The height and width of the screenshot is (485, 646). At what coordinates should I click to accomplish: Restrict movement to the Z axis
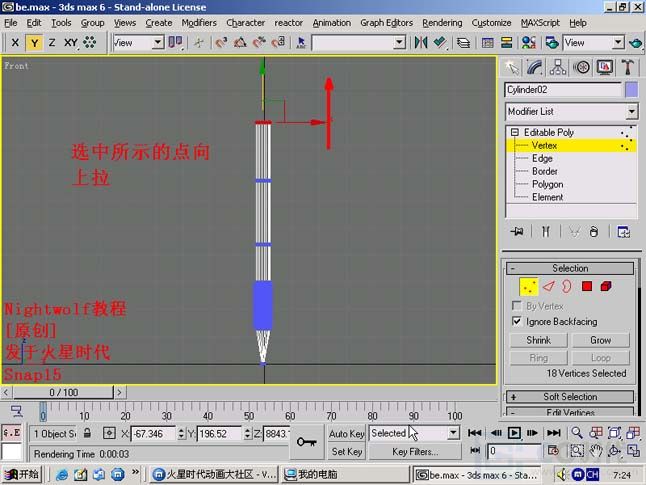(x=52, y=42)
